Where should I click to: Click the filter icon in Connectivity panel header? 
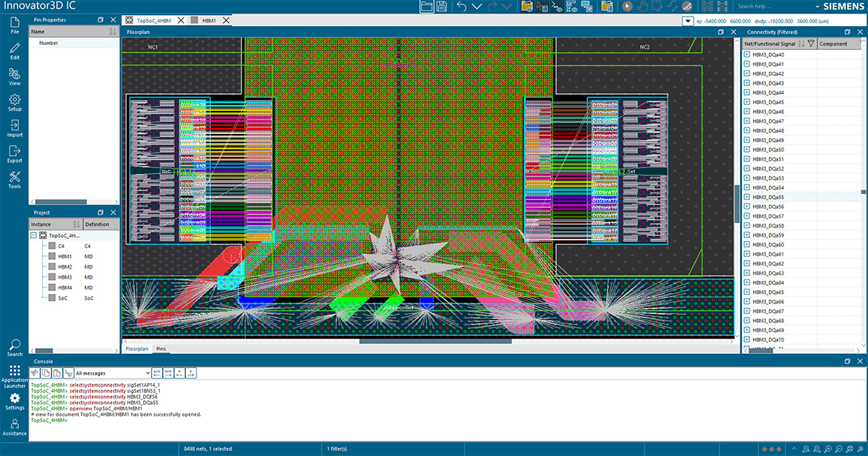coord(811,43)
